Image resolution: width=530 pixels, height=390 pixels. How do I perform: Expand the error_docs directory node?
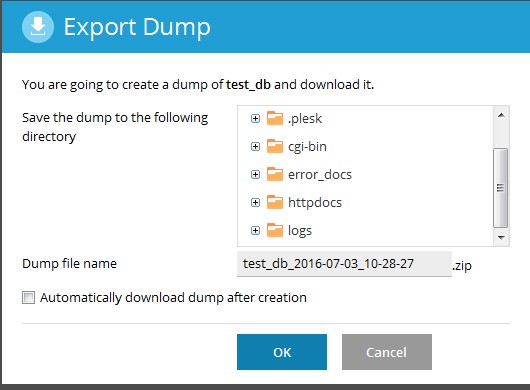(256, 175)
